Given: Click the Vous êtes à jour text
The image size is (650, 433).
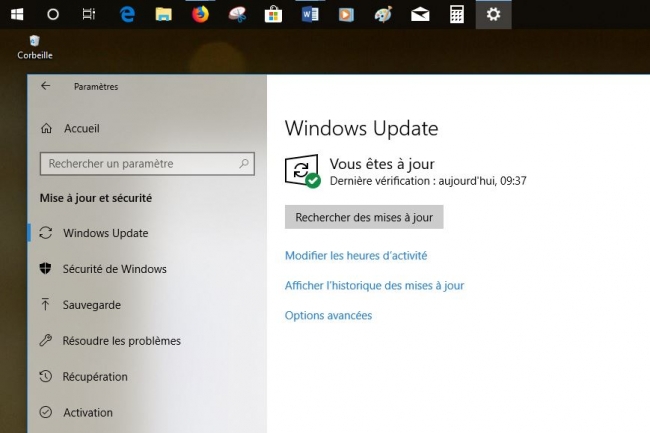Looking at the screenshot, I should (x=382, y=164).
